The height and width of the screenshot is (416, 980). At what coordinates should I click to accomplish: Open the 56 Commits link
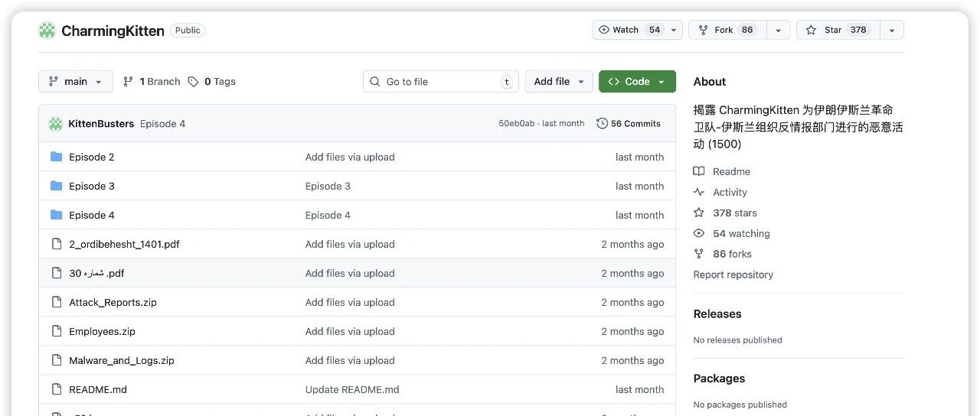(629, 124)
